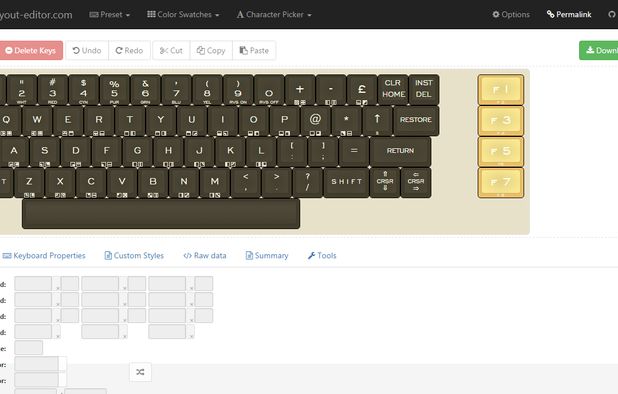Select the question mark slash key

307,182
